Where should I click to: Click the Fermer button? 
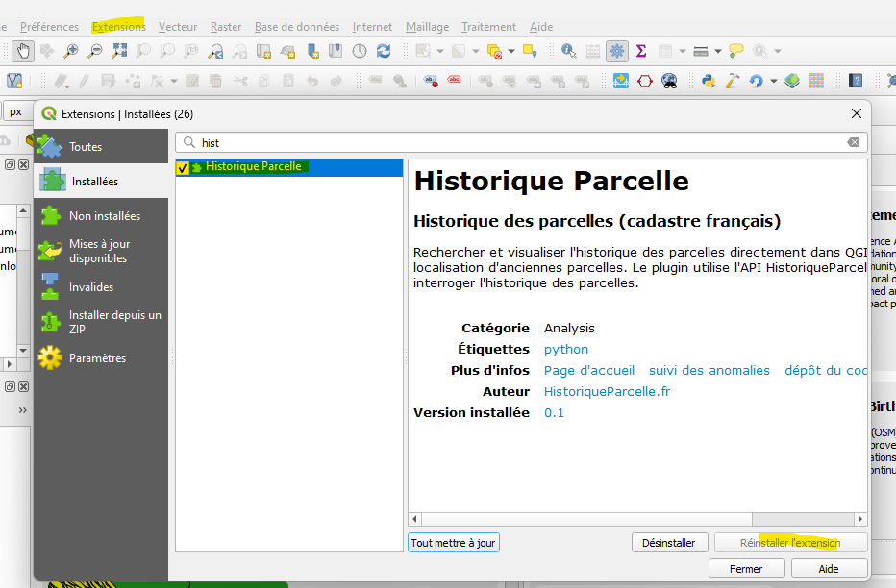coord(746,569)
